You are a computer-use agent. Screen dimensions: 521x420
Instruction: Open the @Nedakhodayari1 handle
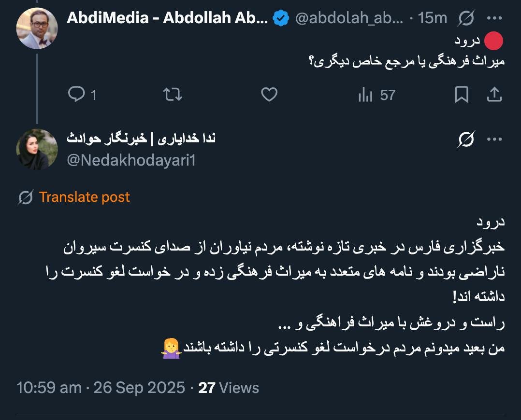click(131, 160)
